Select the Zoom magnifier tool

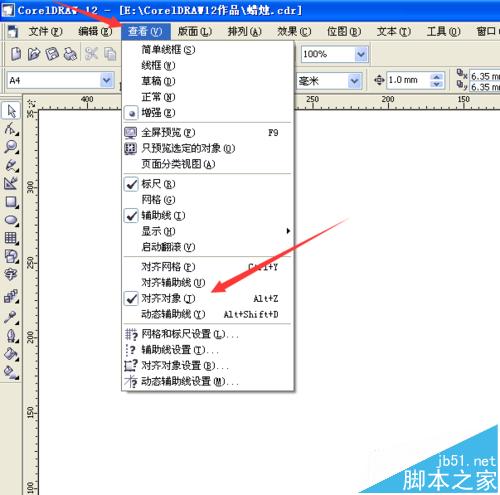coord(11,147)
